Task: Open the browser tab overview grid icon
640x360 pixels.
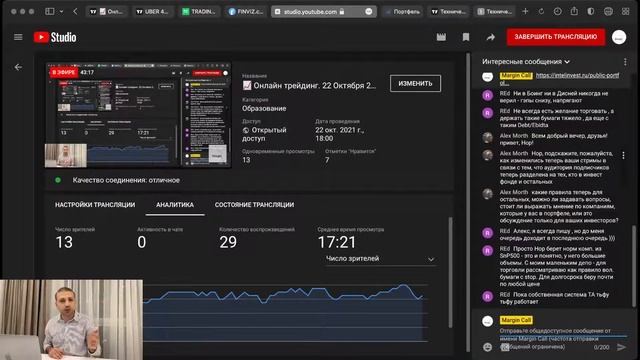Action: [625, 11]
